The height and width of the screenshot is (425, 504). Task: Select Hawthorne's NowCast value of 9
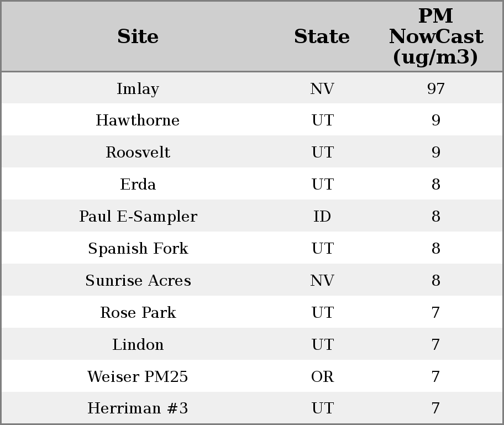(x=435, y=120)
